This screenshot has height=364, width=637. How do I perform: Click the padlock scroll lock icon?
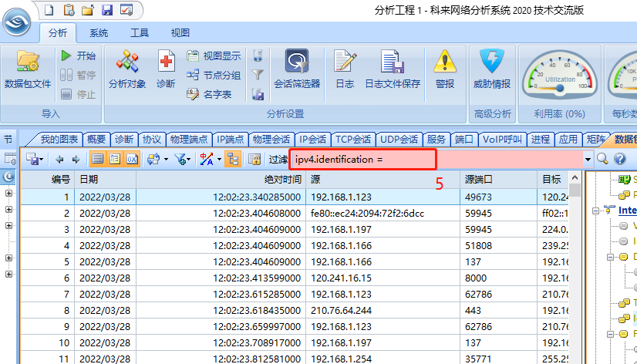point(254,159)
